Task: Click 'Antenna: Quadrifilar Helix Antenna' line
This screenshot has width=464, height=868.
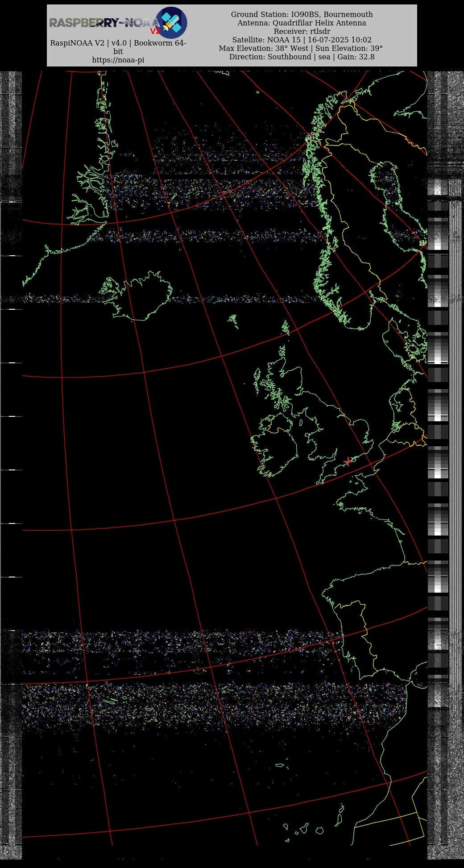Action: (x=302, y=23)
